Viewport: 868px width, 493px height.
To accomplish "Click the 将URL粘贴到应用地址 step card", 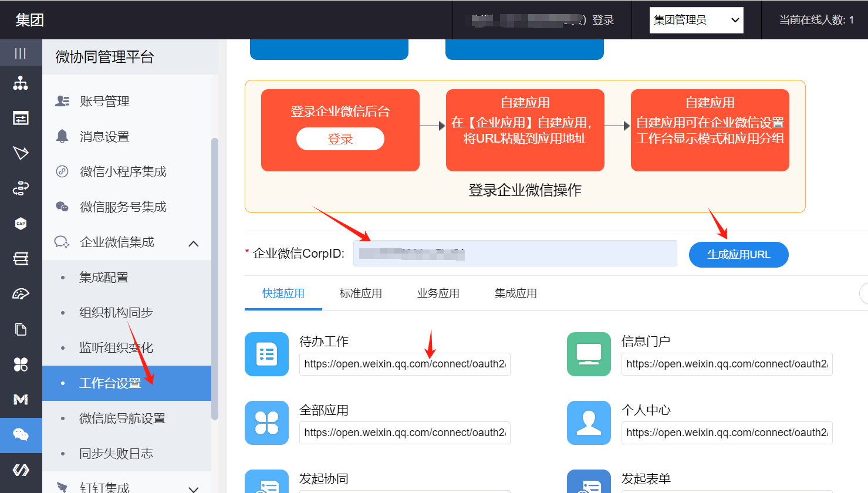I will click(525, 130).
